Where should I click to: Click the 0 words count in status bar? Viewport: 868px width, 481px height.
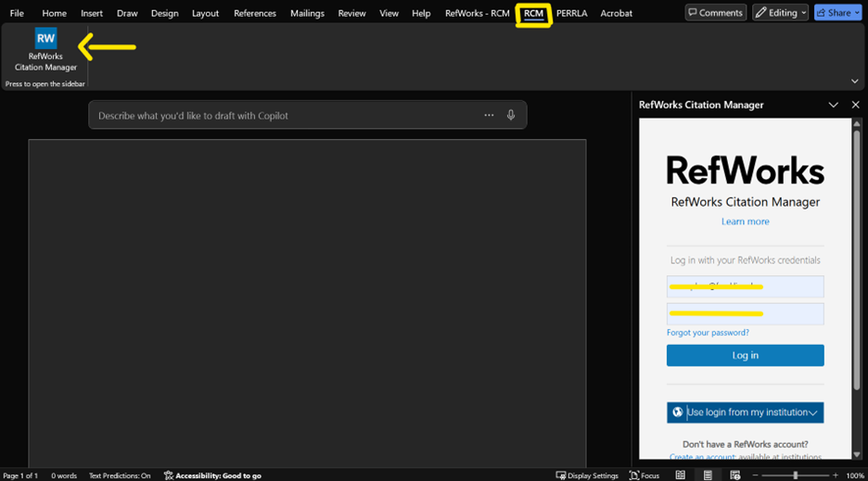pyautogui.click(x=64, y=475)
